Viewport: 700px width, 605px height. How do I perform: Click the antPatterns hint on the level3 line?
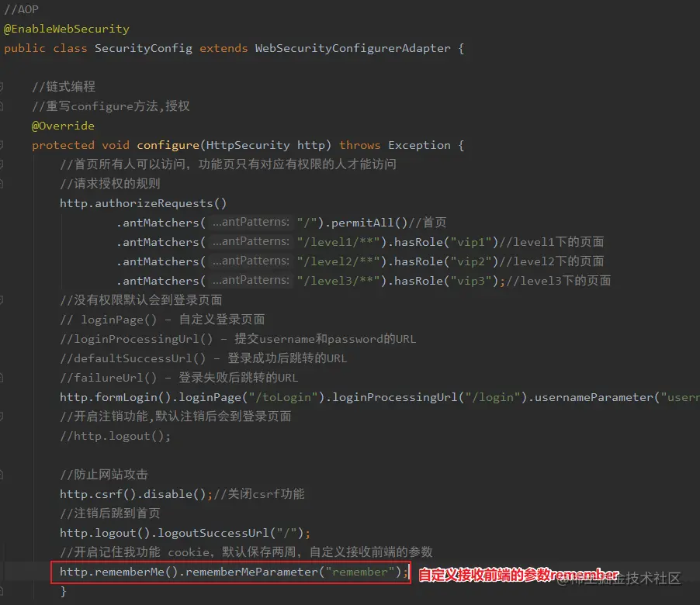pos(251,280)
